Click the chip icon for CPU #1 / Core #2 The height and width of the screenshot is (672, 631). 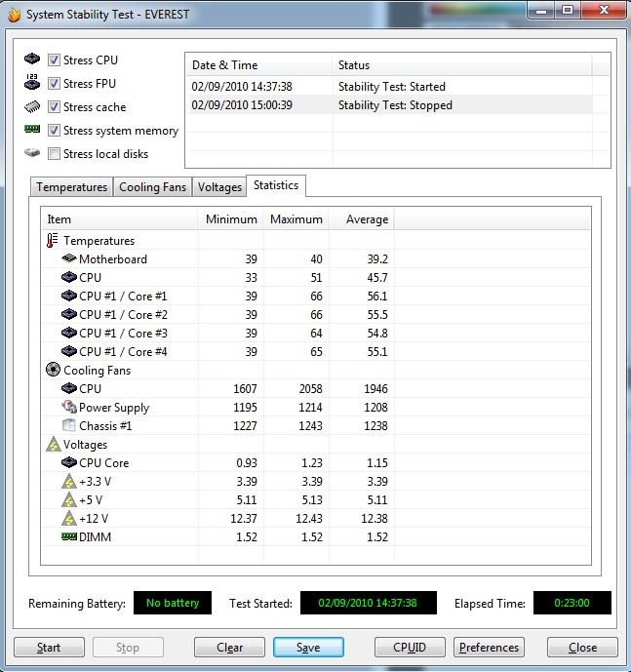pos(69,314)
